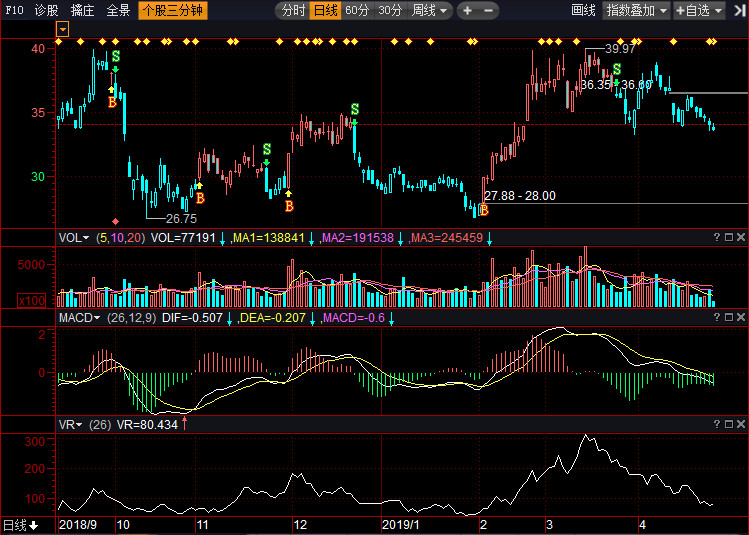Open the 全景 panorama view
This screenshot has width=749, height=535.
118,10
